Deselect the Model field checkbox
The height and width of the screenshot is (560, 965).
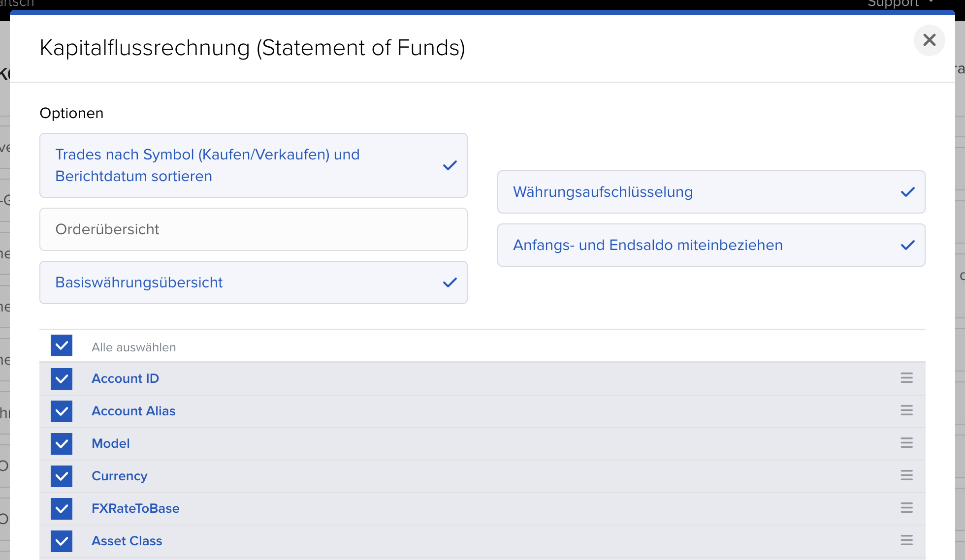click(62, 444)
